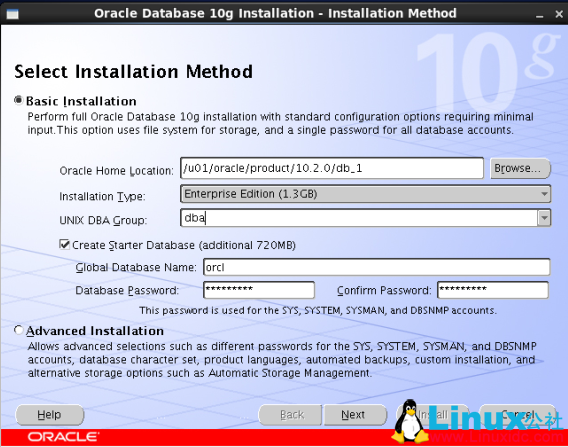Select the Basic Installation radio button
The image size is (568, 447).
click(18, 100)
